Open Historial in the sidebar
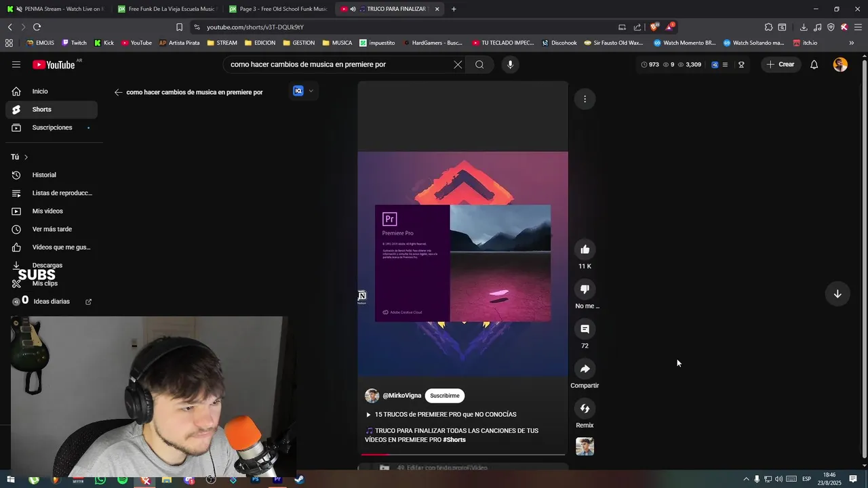The image size is (868, 488). [52, 175]
